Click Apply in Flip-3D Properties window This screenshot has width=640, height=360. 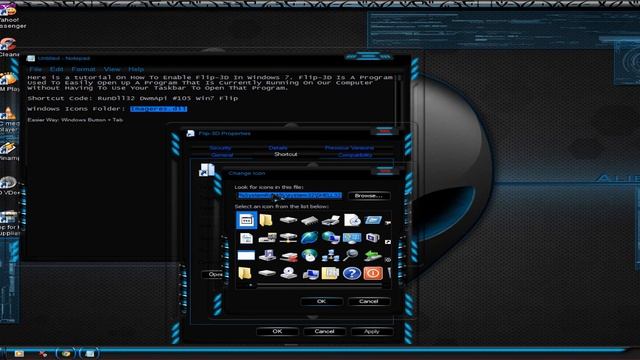pos(372,331)
